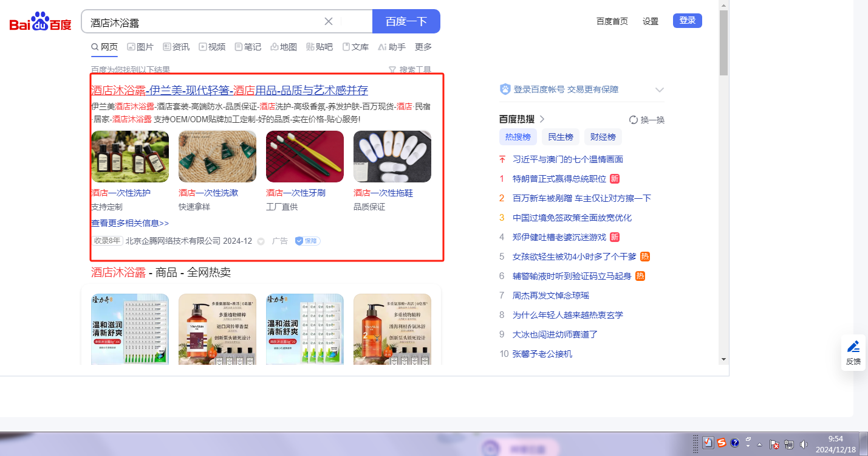Open the 酒店一次性洗漱 product thumbnail
868x456 pixels.
(x=217, y=156)
